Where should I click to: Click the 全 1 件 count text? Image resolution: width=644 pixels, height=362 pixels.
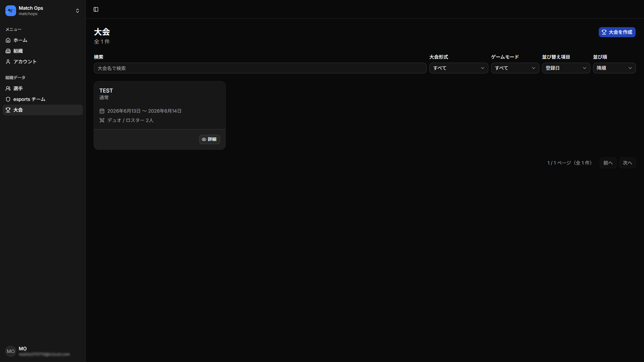pos(102,42)
